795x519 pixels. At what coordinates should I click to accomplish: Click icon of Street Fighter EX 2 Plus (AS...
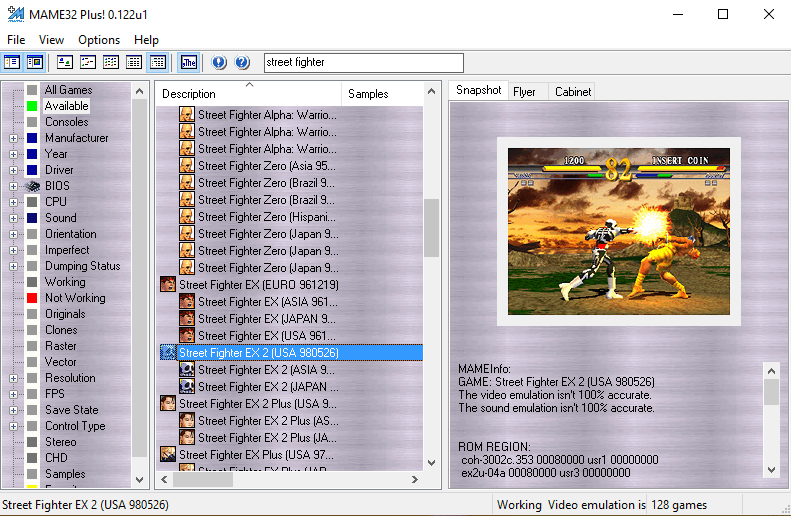187,421
